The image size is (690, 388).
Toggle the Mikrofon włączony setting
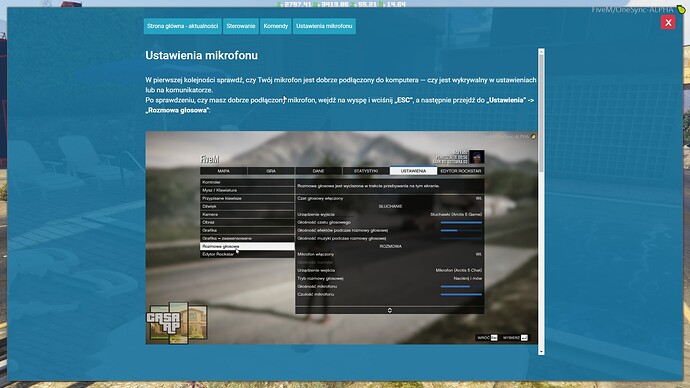point(389,254)
